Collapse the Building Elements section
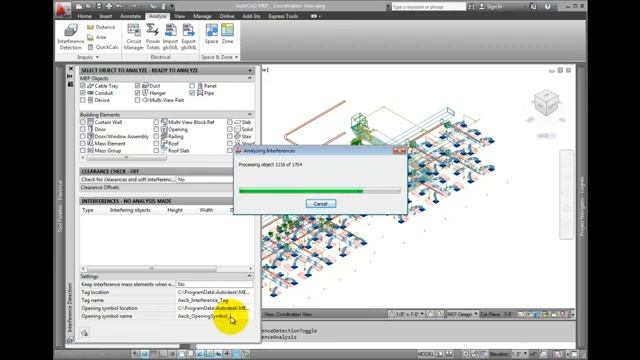Image resolution: width=640 pixels, height=360 pixels. coord(250,115)
